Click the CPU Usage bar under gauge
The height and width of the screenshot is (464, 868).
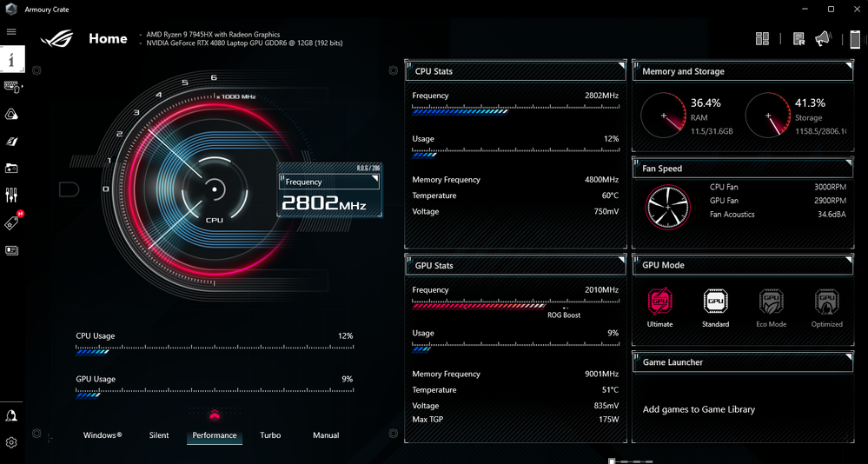[x=215, y=350]
